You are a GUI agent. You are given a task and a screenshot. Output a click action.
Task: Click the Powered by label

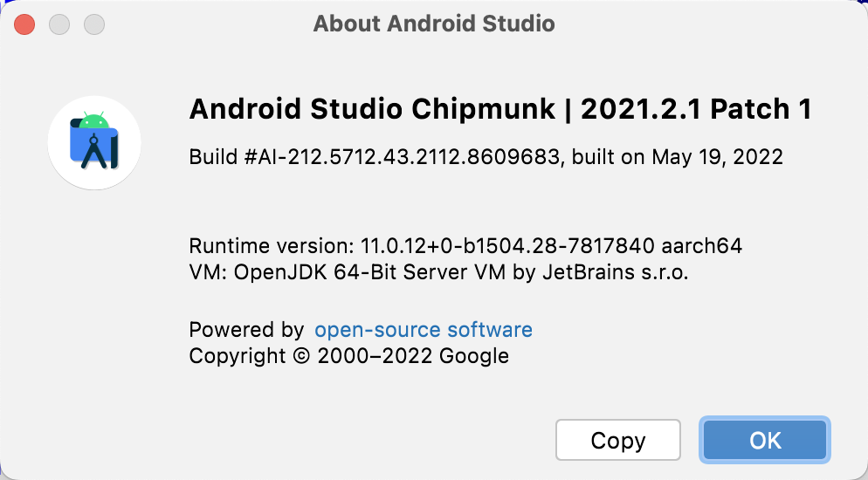(246, 330)
